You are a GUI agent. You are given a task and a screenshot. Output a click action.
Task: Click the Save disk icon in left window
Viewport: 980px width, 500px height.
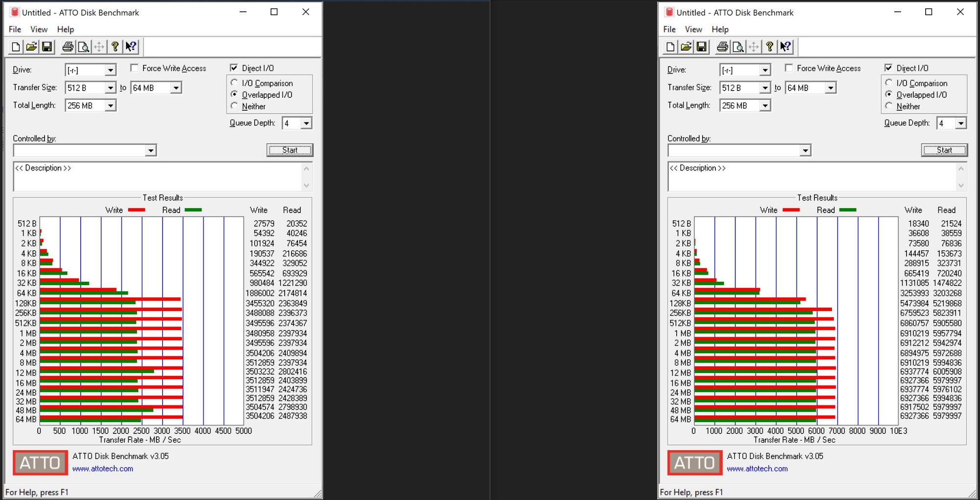coord(47,47)
